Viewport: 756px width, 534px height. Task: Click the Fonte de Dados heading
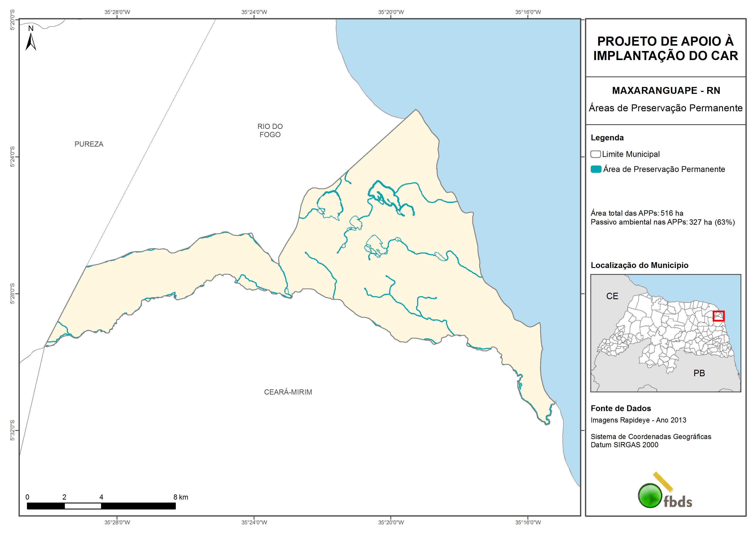(621, 408)
